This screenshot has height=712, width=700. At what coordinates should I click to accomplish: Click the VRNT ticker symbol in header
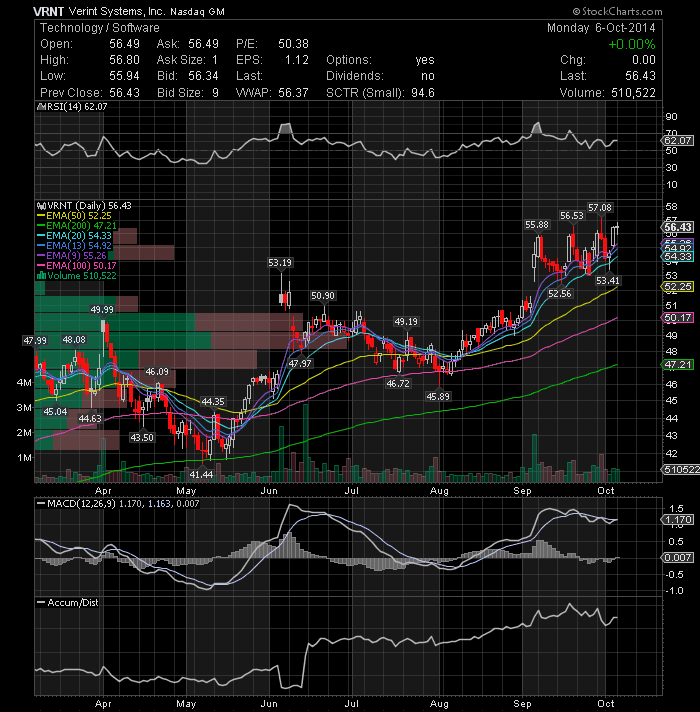point(48,11)
